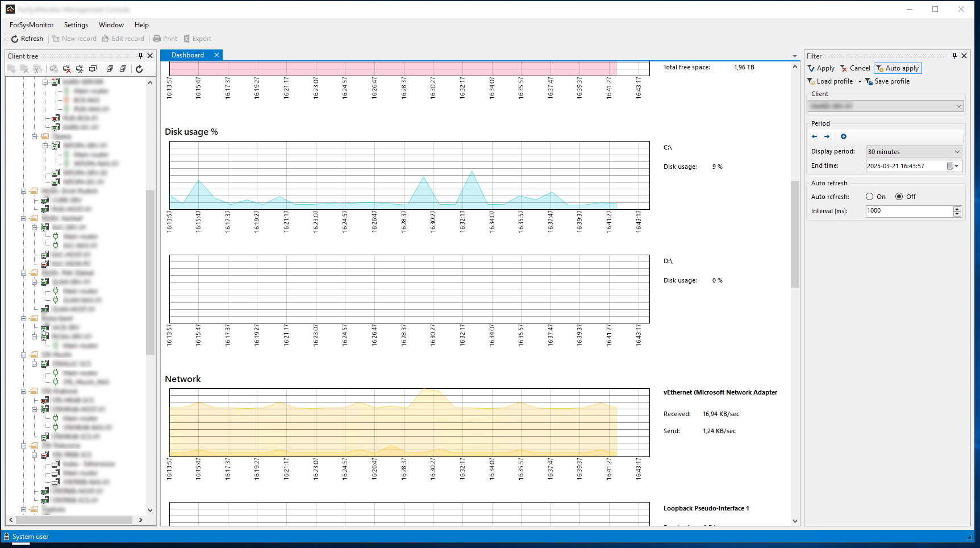This screenshot has height=548, width=980.
Task: Open the End time calendar picker
Action: tap(953, 166)
